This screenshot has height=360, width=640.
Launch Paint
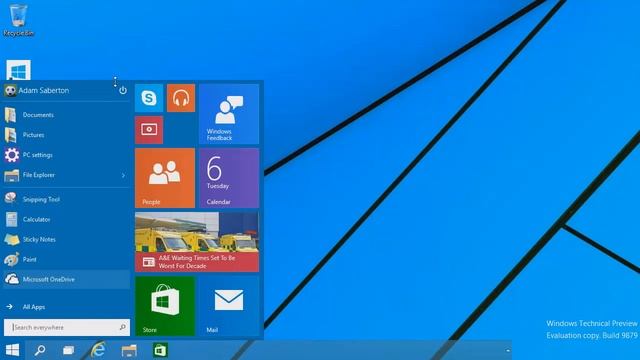point(67,259)
